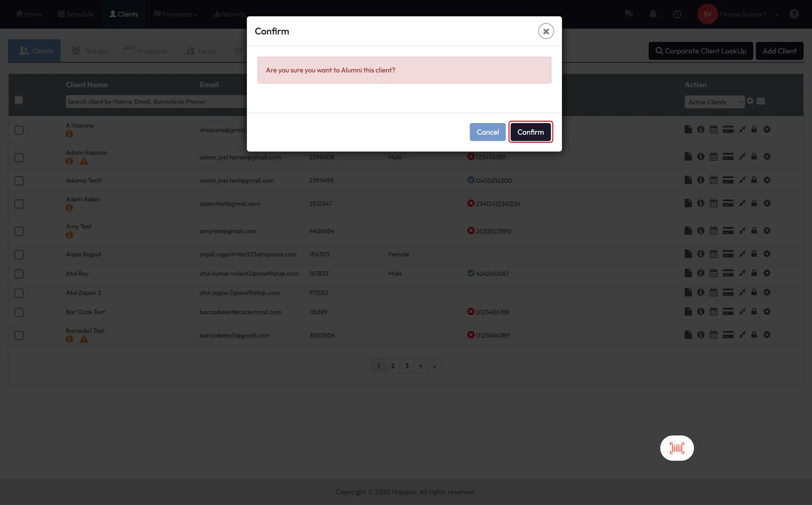Open the help question mark icon
This screenshot has height=505, width=812.
(x=794, y=14)
